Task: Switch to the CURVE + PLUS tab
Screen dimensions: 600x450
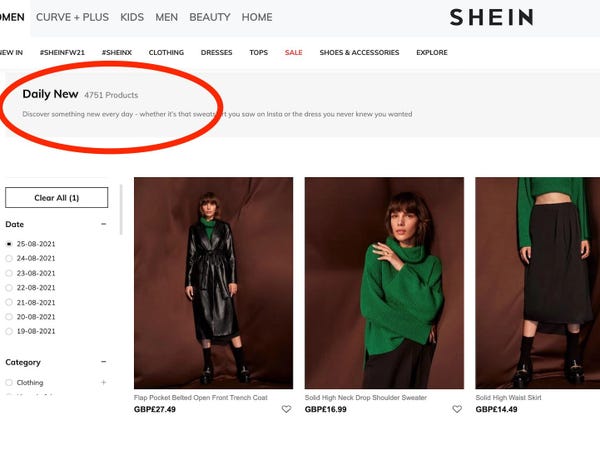Action: pos(72,17)
